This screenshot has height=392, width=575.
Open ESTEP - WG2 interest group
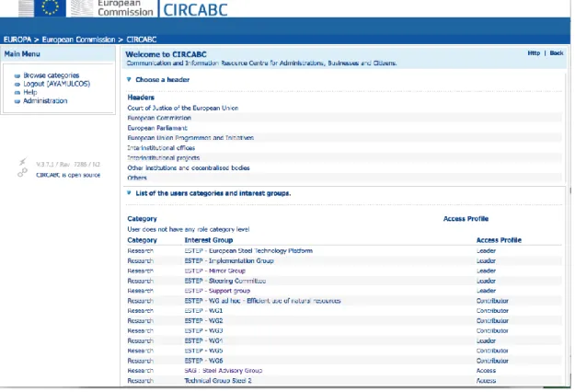pos(203,320)
